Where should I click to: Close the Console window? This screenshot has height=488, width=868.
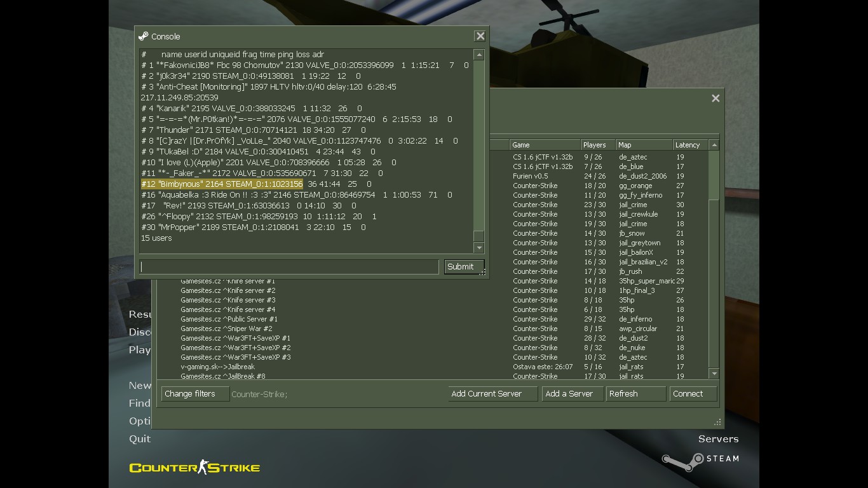tap(480, 36)
